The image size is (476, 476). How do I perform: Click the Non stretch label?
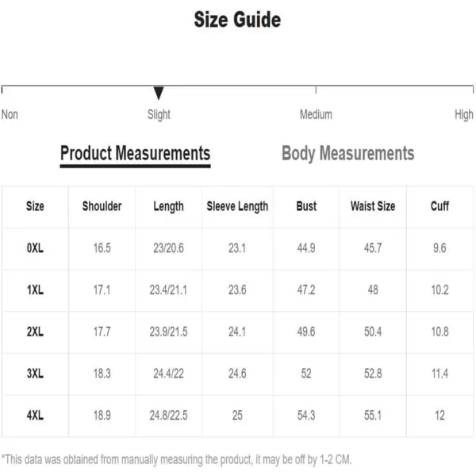pyautogui.click(x=10, y=114)
